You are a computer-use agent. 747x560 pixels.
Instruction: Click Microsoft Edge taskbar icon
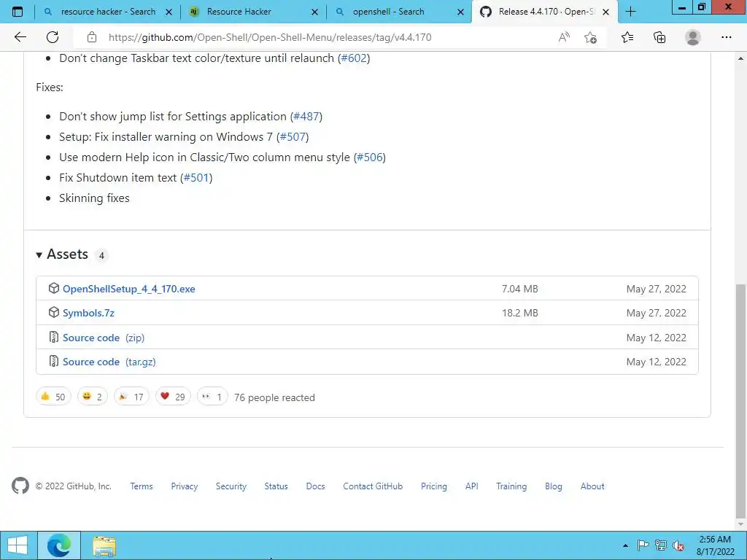58,545
